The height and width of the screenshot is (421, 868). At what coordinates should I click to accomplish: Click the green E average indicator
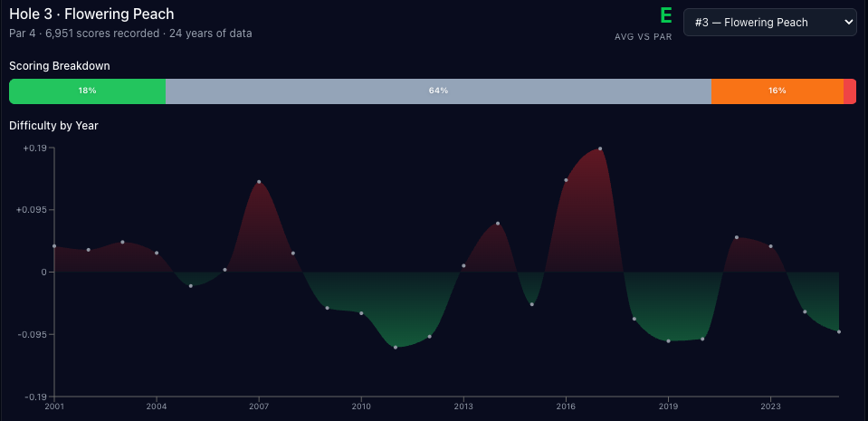point(666,16)
